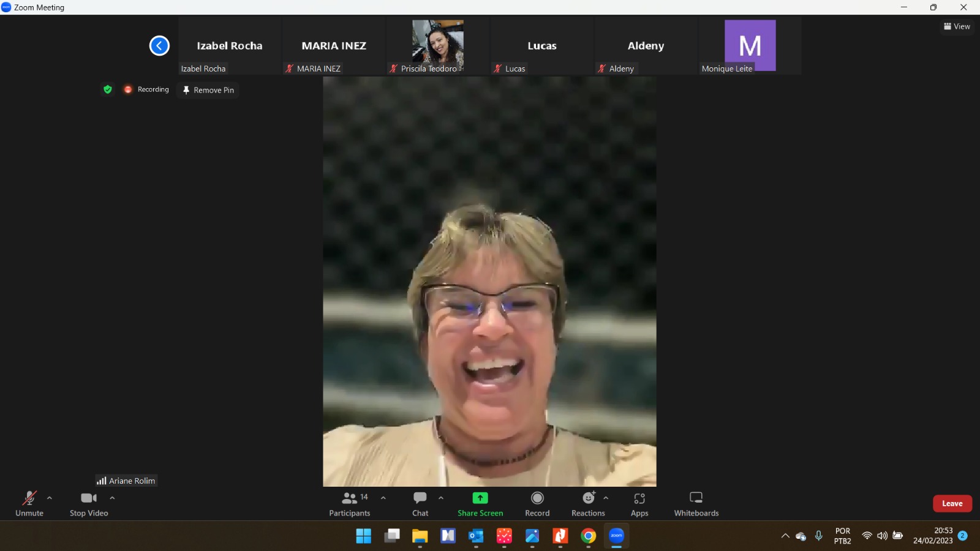Open the Chat panel

pos(420,503)
